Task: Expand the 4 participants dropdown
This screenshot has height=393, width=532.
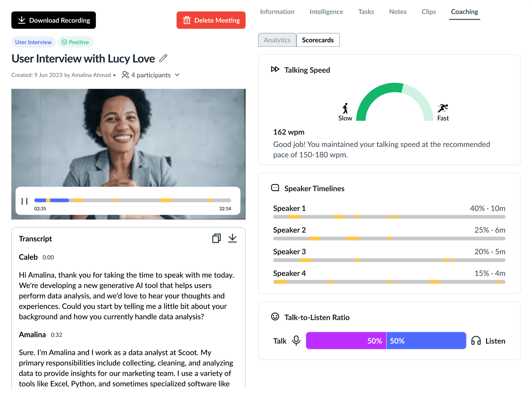Action: (177, 75)
